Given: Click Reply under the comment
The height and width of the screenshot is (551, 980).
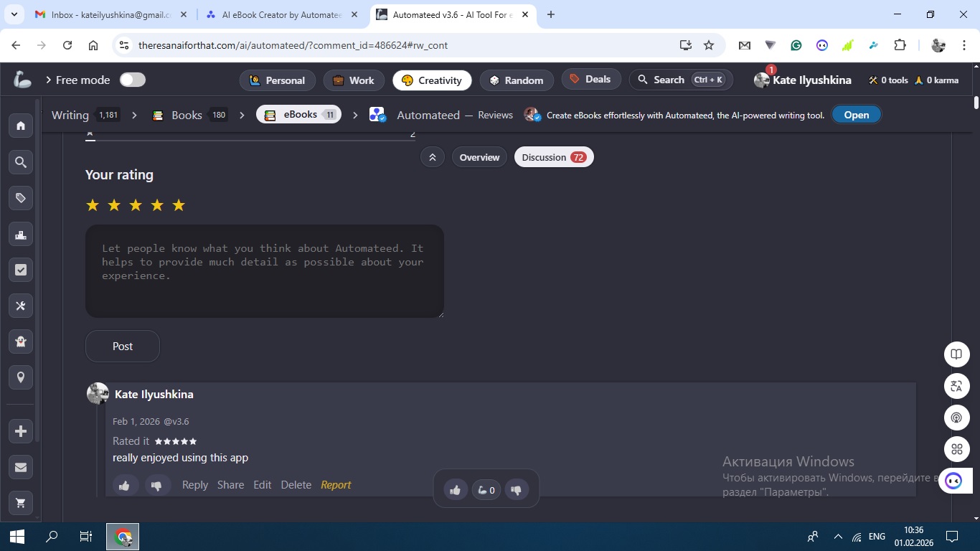Looking at the screenshot, I should point(195,485).
